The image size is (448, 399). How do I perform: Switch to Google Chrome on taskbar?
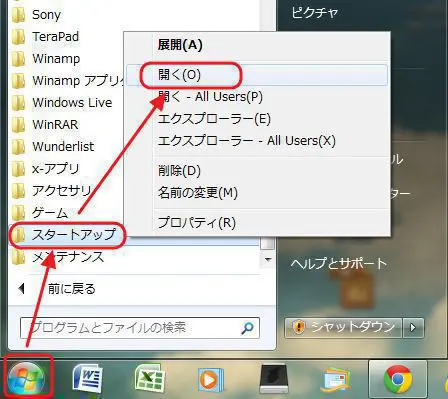coord(397,380)
